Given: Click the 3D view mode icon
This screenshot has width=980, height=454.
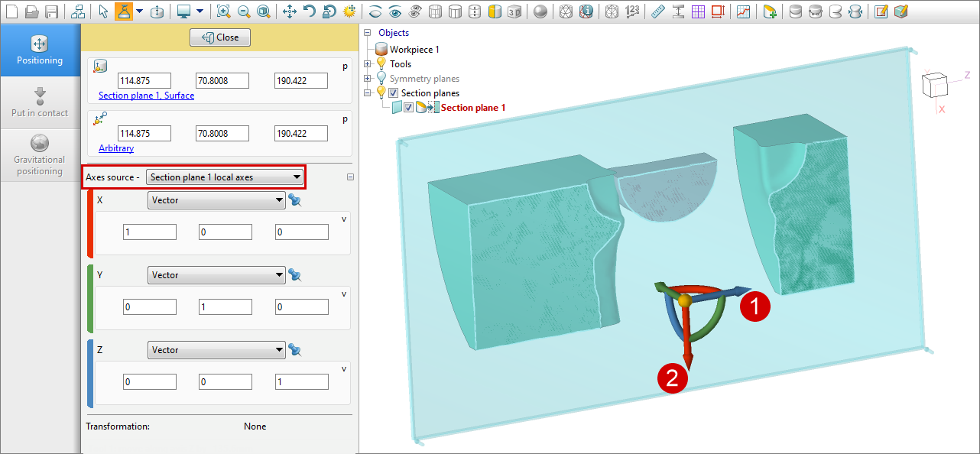Looking at the screenshot, I should click(x=515, y=11).
